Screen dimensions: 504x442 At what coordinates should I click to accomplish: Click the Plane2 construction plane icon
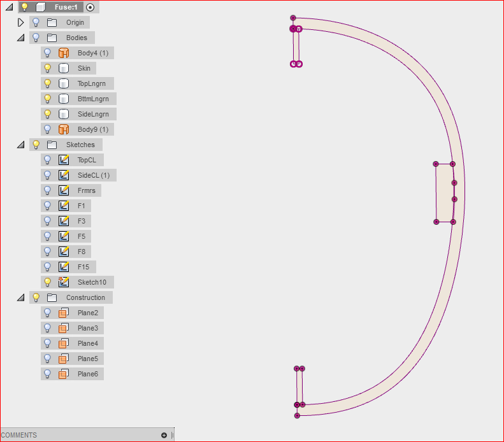pos(64,313)
